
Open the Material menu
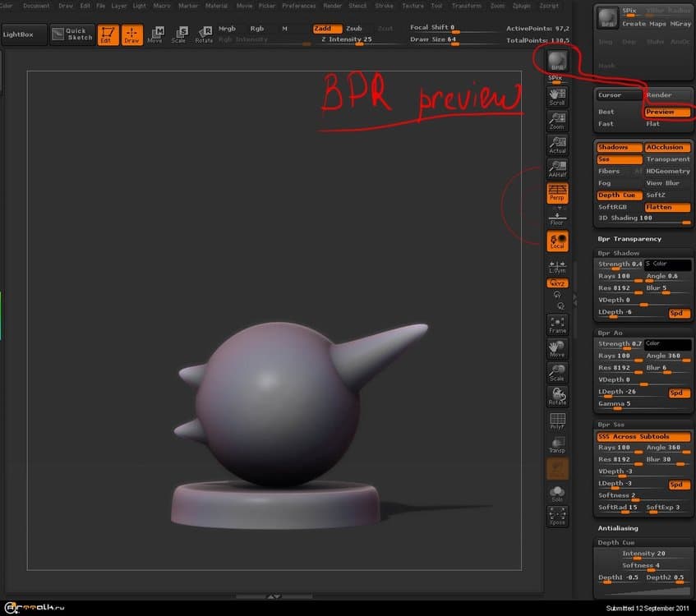tap(216, 6)
